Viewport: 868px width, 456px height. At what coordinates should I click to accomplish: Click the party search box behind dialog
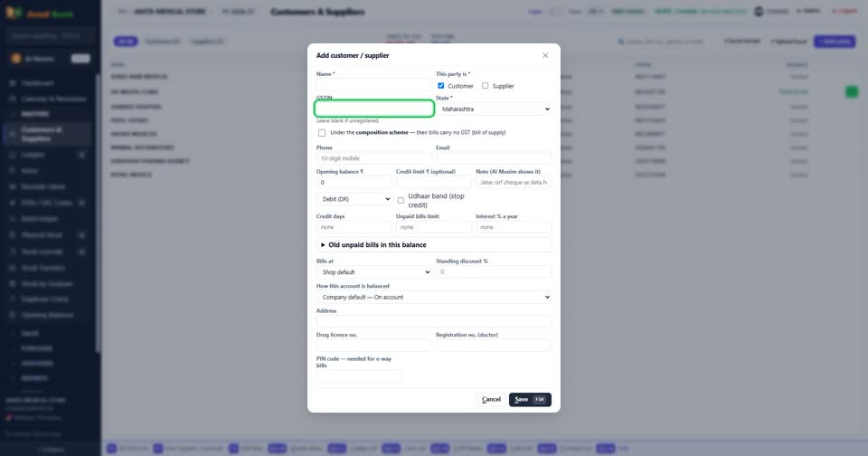[x=662, y=42]
